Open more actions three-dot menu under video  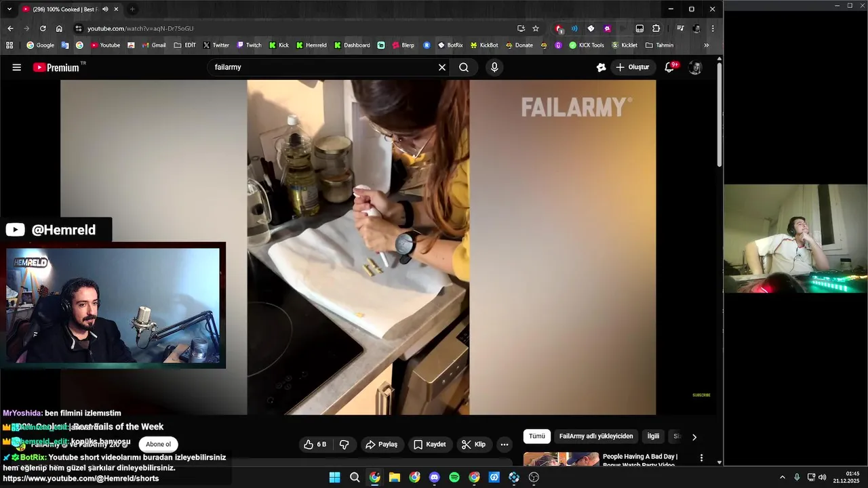coord(505,445)
